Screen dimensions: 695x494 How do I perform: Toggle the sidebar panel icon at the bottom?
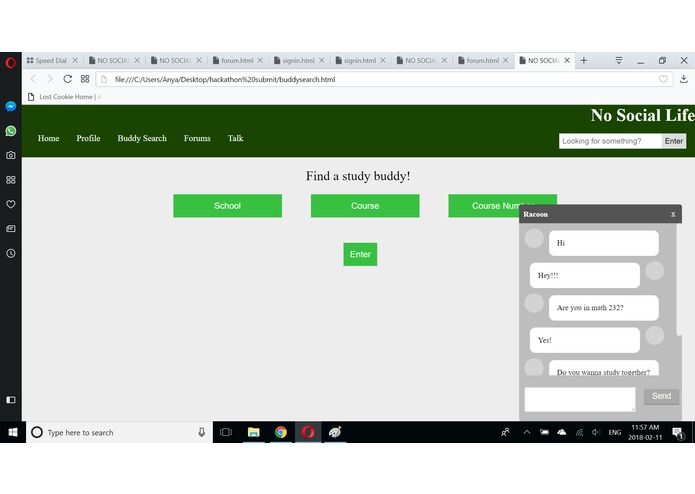(x=11, y=400)
